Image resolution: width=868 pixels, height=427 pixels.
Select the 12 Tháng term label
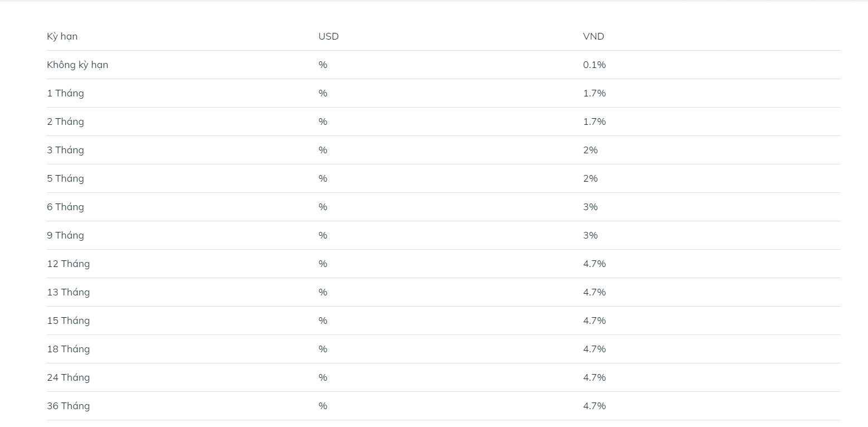[68, 264]
